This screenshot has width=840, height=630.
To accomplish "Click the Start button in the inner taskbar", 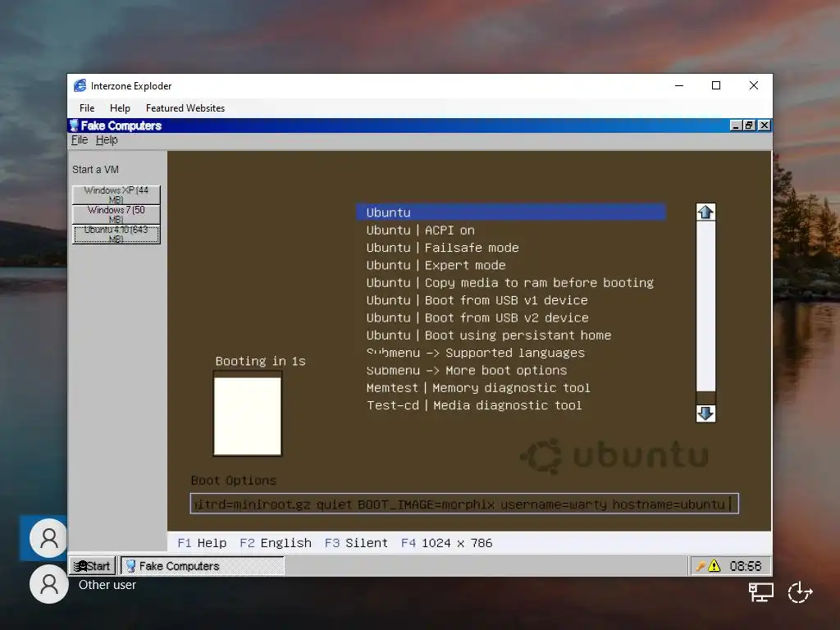I will 92,566.
